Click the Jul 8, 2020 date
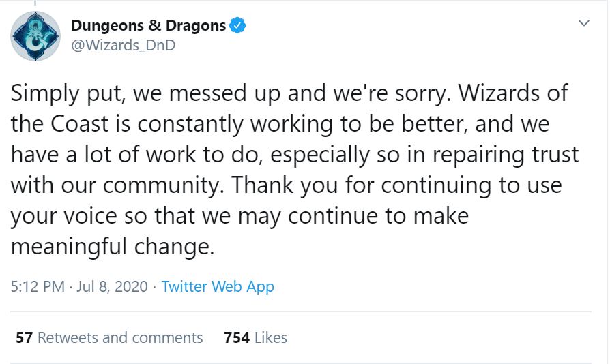 pos(112,287)
